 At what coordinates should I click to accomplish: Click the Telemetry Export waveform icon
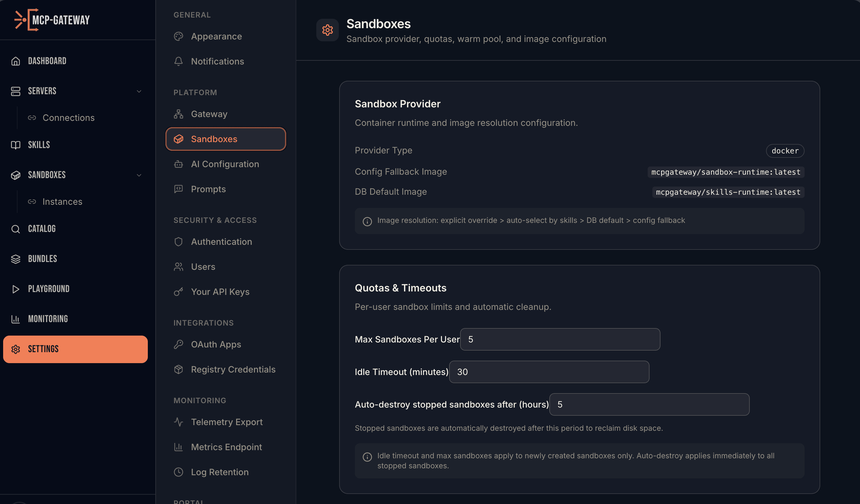[179, 422]
